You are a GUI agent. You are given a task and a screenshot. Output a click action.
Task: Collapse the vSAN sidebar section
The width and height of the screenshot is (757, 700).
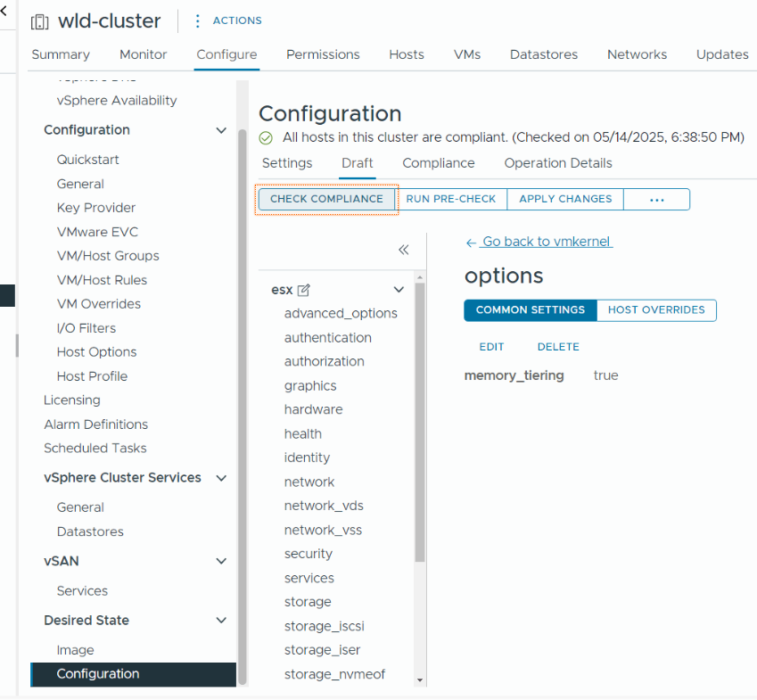(x=221, y=561)
